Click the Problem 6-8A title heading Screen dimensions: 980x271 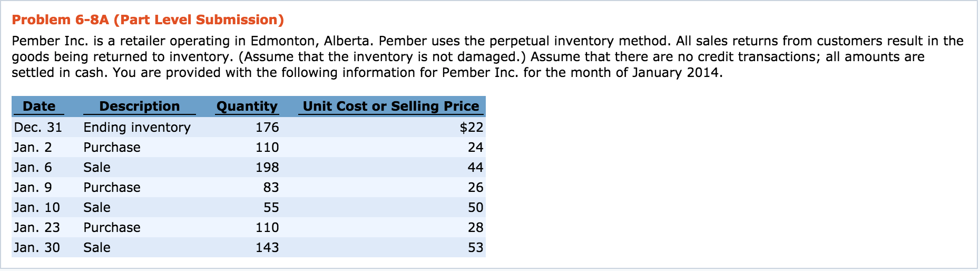pos(148,20)
